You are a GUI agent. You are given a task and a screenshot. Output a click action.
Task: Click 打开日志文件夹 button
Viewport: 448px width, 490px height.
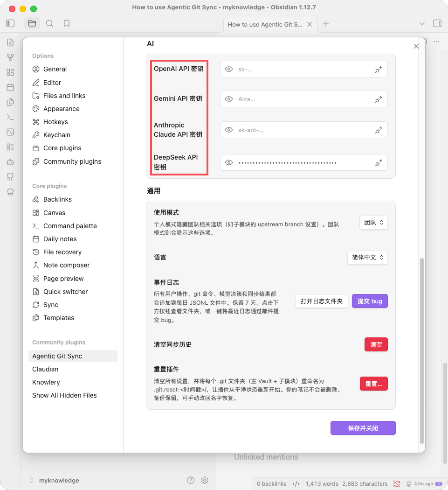[x=322, y=301]
